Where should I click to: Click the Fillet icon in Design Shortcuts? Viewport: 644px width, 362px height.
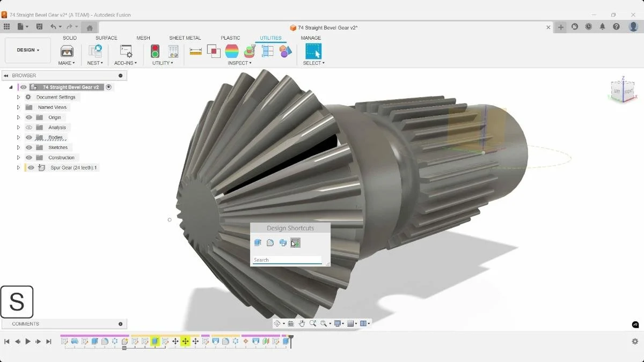[270, 243]
